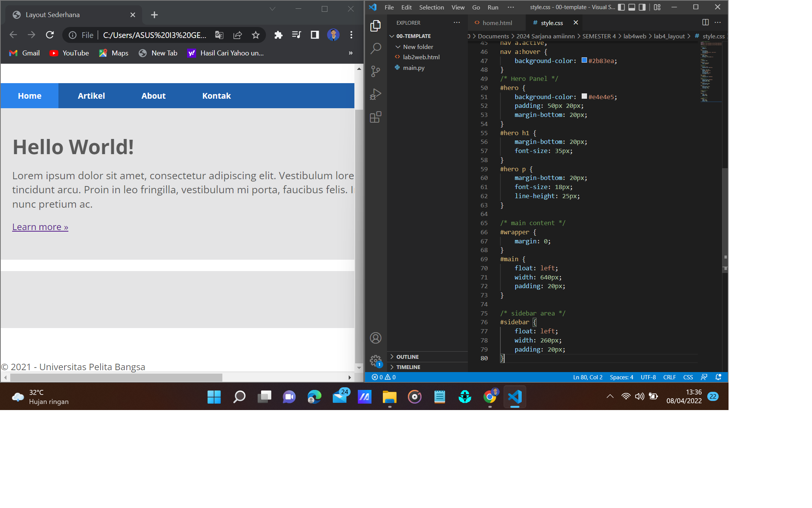812x508 pixels.
Task: Open the Artikel navigation link
Action: click(91, 96)
